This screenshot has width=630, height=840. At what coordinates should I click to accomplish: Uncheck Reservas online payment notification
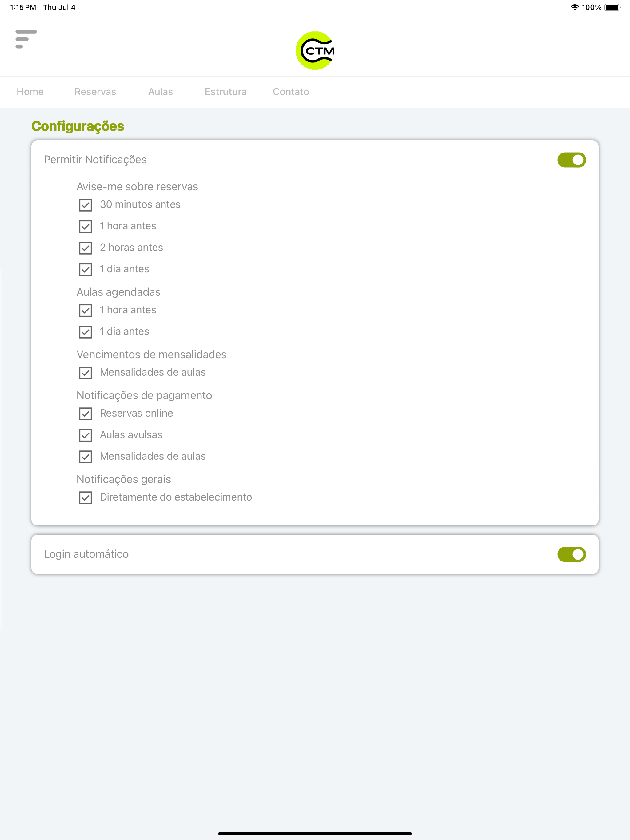point(86,414)
